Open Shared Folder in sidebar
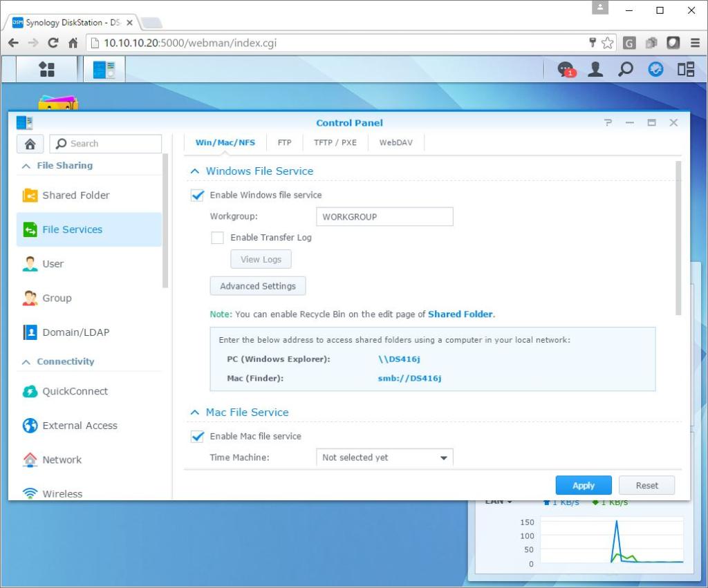Image resolution: width=708 pixels, height=588 pixels. point(75,196)
